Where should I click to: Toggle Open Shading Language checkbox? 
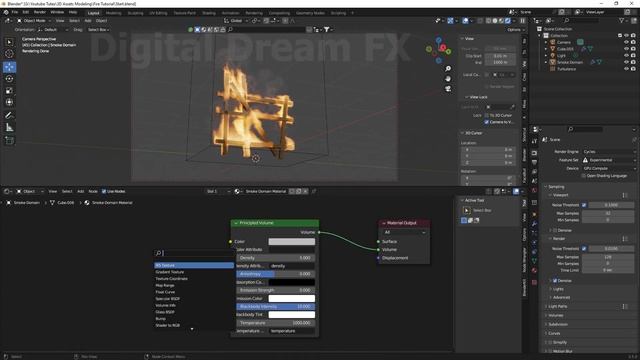pos(583,176)
